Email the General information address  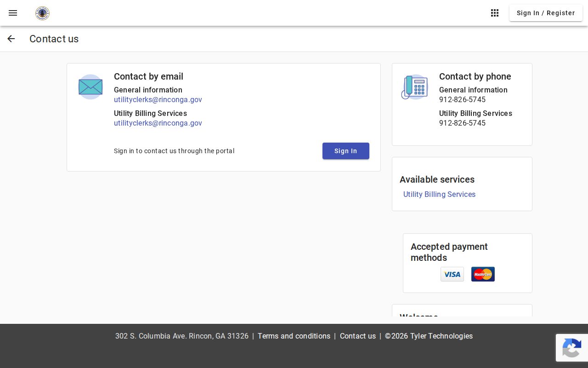pos(158,99)
